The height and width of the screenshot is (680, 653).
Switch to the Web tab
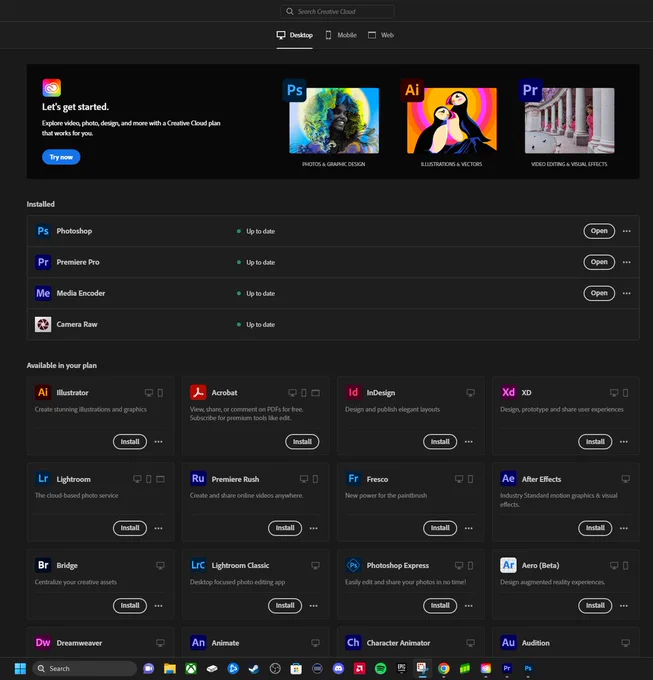pos(381,35)
